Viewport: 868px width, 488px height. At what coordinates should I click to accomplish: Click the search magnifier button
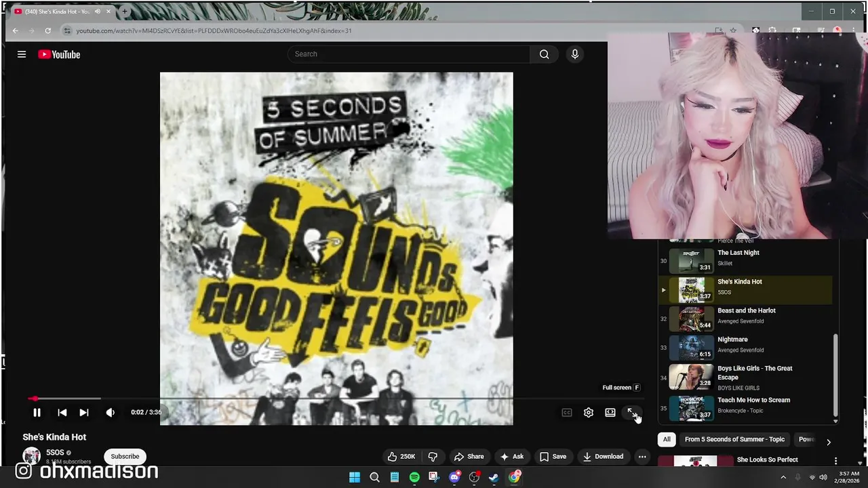(x=544, y=54)
